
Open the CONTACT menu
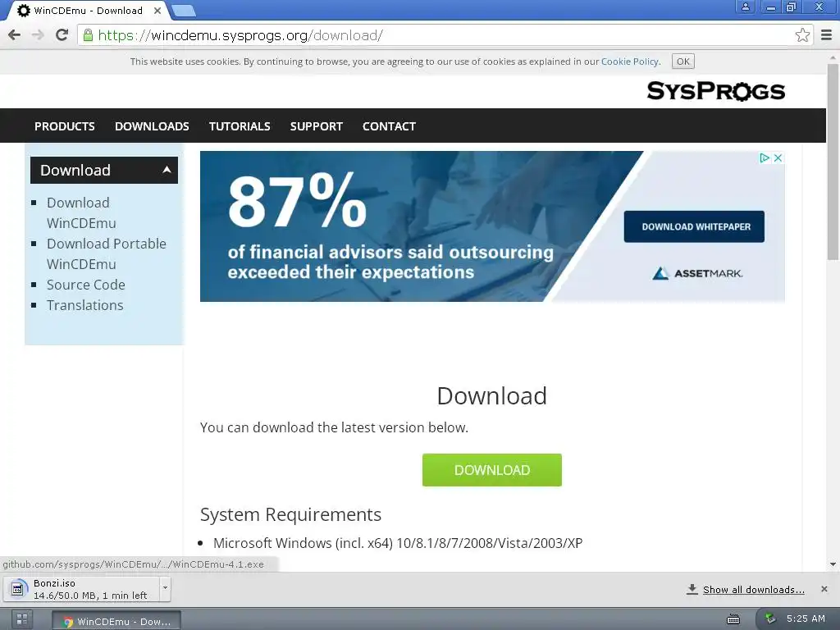(389, 126)
